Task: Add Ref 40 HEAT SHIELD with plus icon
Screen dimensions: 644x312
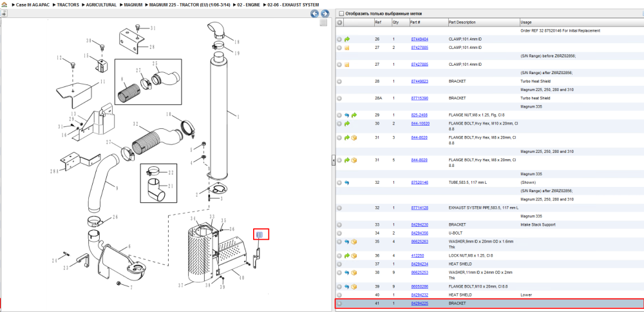Action: pos(339,295)
